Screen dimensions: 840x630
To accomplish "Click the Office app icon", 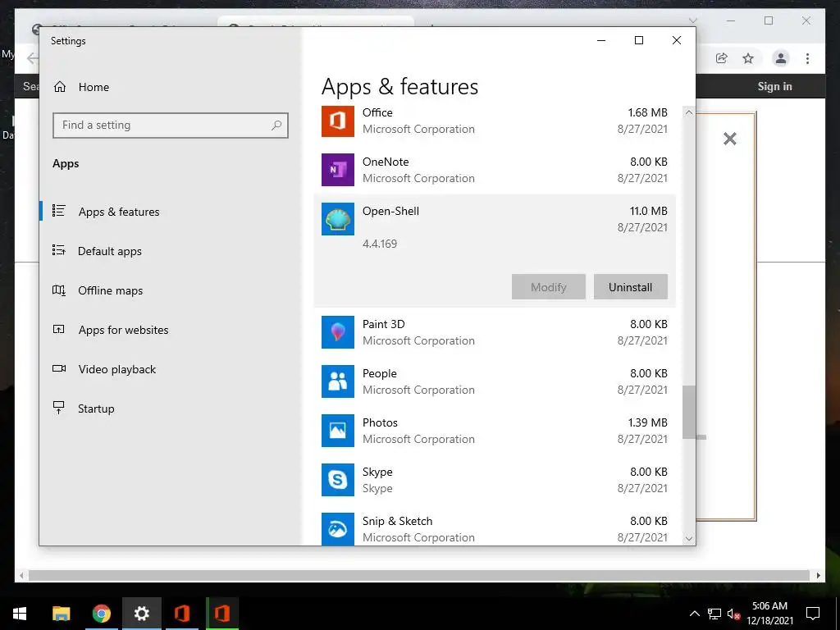I will [x=337, y=121].
